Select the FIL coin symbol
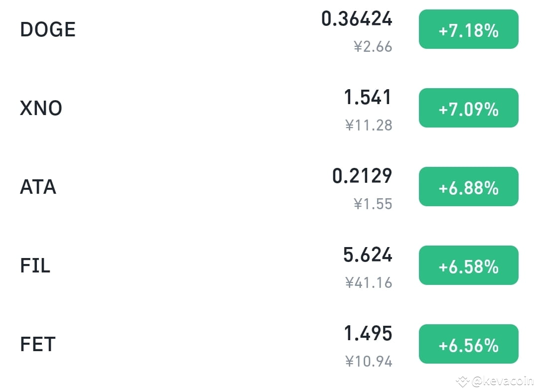This screenshot has width=538, height=392. click(x=35, y=265)
